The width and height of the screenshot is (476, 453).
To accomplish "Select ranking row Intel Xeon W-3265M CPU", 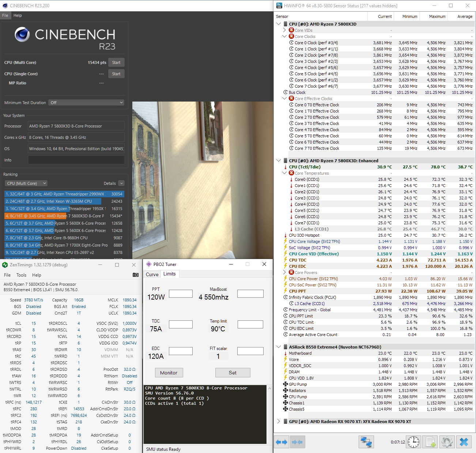I will point(64,201).
